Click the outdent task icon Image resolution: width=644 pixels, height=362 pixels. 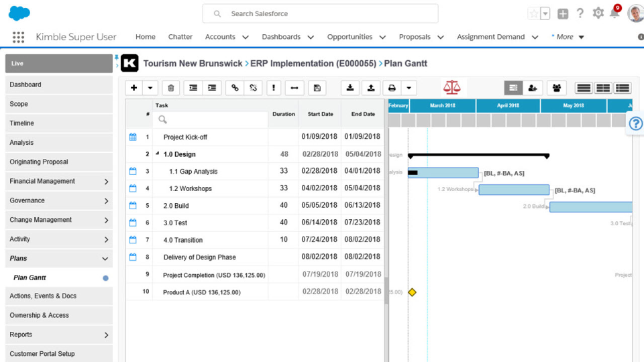[x=193, y=88]
